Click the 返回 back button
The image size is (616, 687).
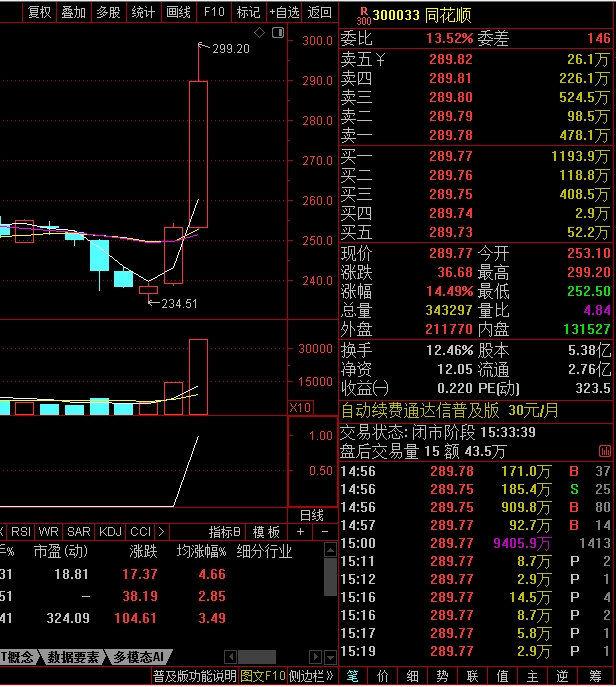point(319,12)
